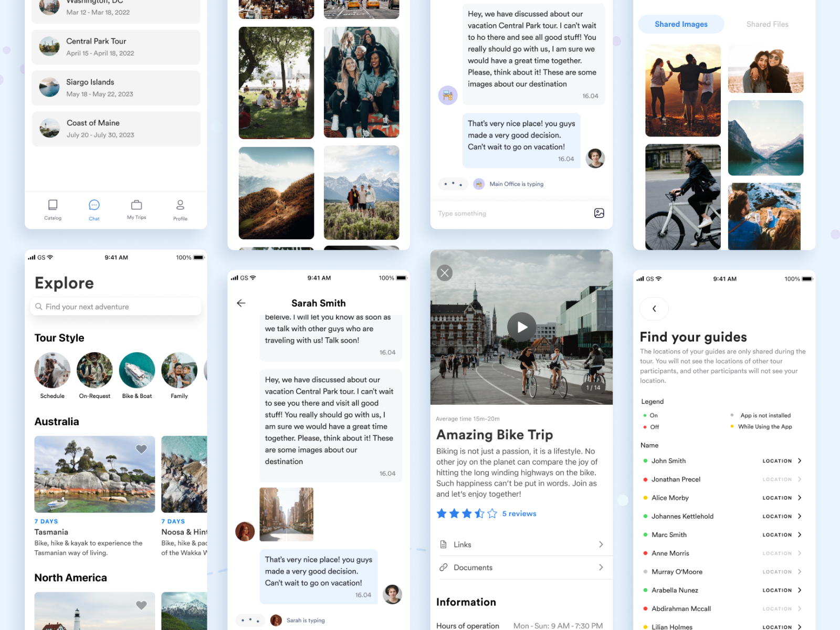This screenshot has height=630, width=840.
Task: Click the image attachment icon beside Type something
Action: tap(599, 213)
